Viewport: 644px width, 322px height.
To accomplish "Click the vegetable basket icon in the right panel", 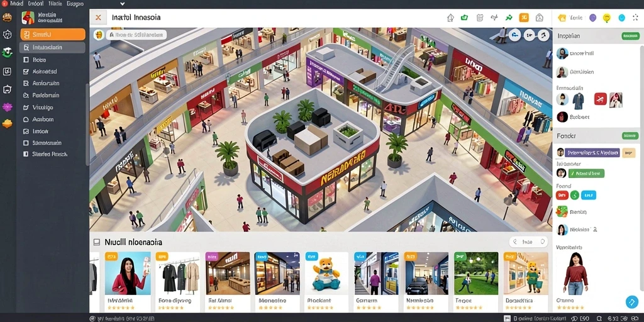I will tap(562, 212).
